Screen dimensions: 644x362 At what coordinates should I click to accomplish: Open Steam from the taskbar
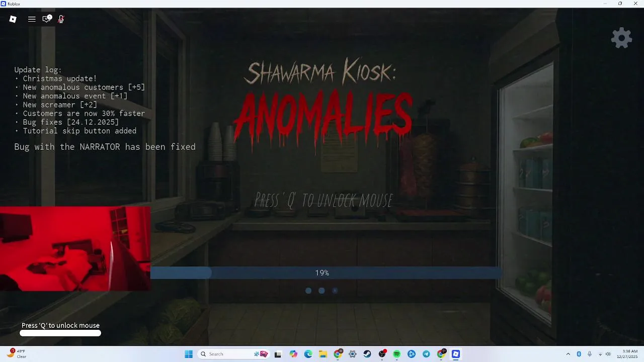367,354
